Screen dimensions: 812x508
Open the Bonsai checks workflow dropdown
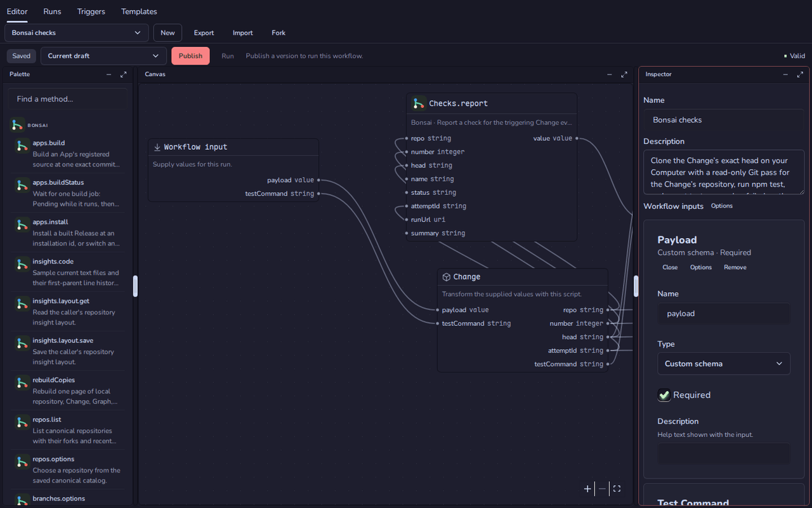coord(77,33)
